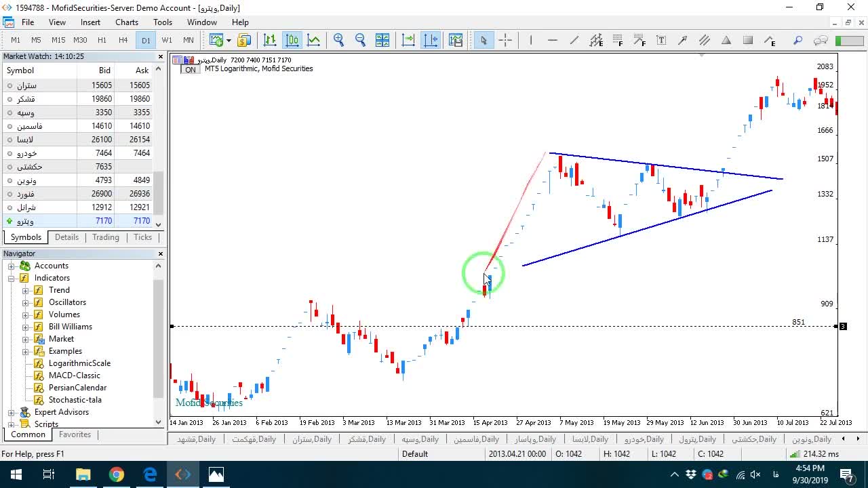Select the rectangle shape tool

coord(748,40)
